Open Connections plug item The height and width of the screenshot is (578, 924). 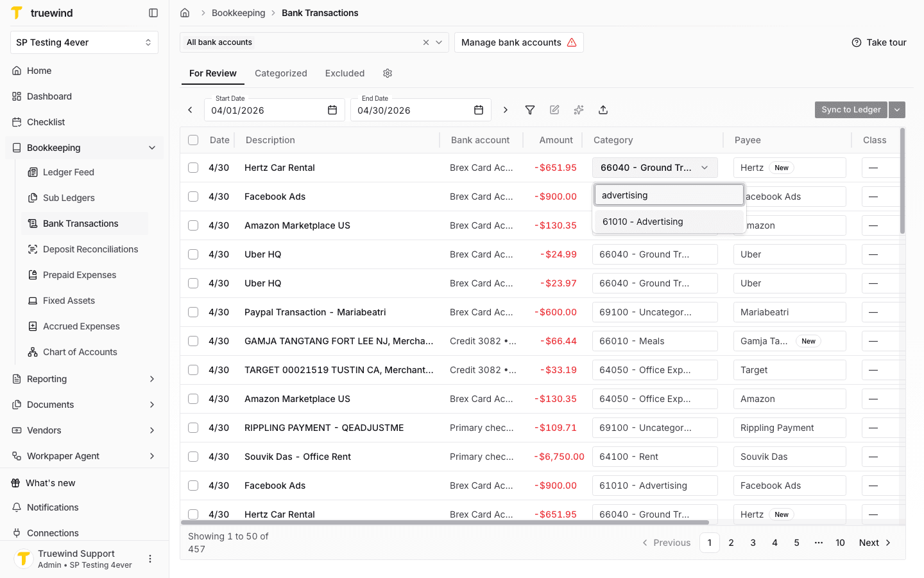tap(84, 533)
